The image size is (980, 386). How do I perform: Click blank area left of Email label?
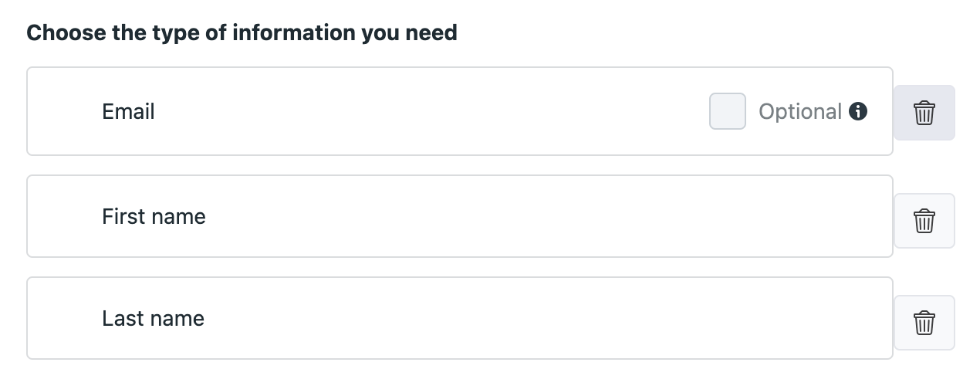tap(65, 111)
